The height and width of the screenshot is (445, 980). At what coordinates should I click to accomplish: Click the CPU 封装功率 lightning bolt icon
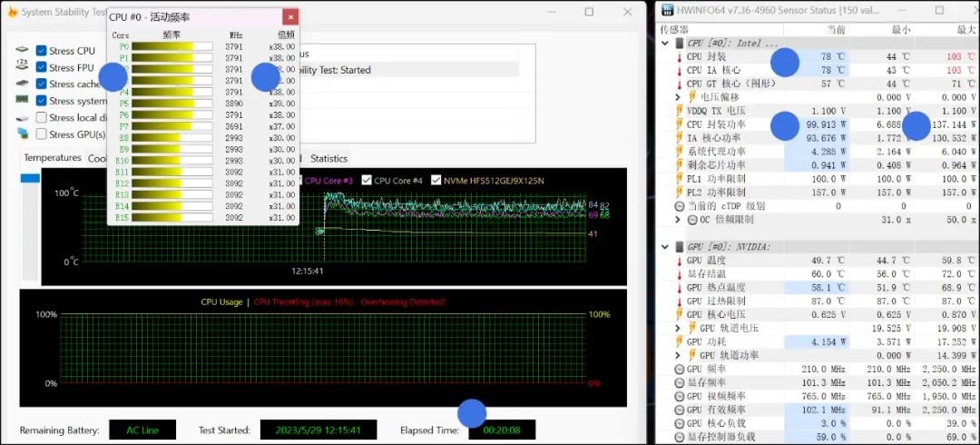[x=678, y=124]
